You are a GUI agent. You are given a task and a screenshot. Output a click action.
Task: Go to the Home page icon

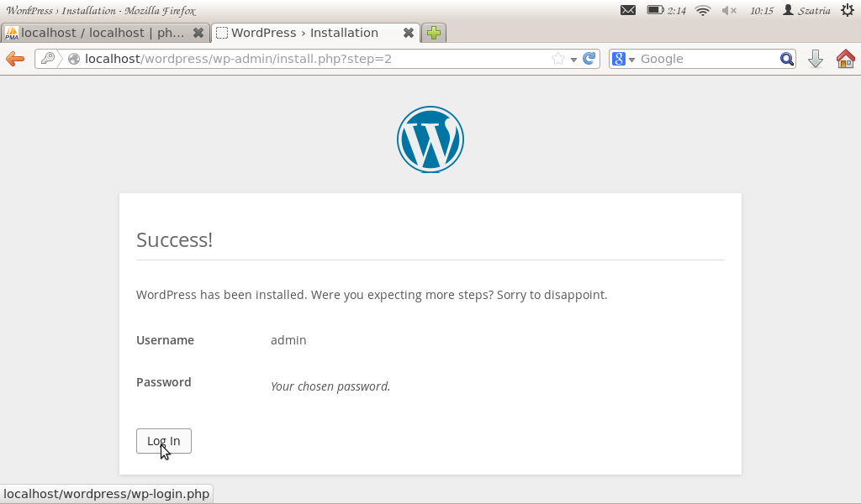click(x=846, y=59)
